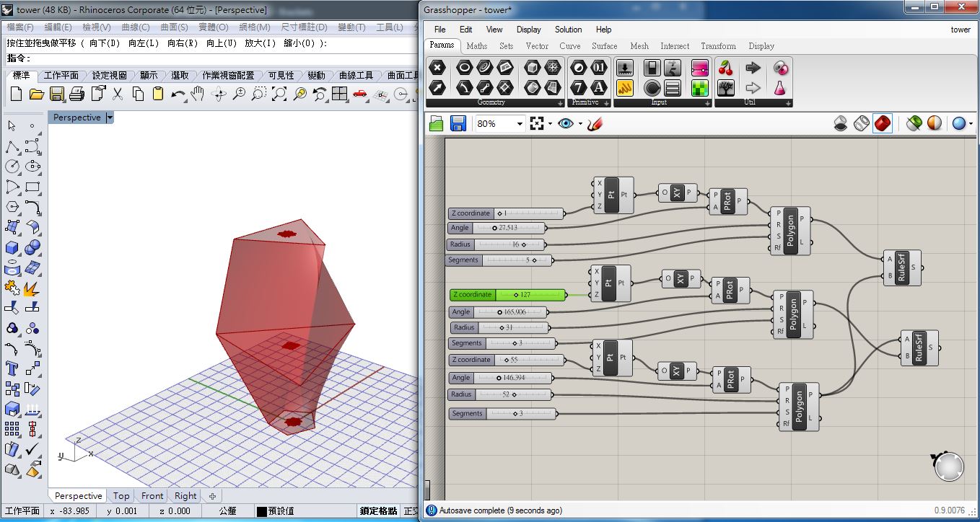Click the Graph Mapper yellow icon under Input
980x522 pixels.
point(625,88)
